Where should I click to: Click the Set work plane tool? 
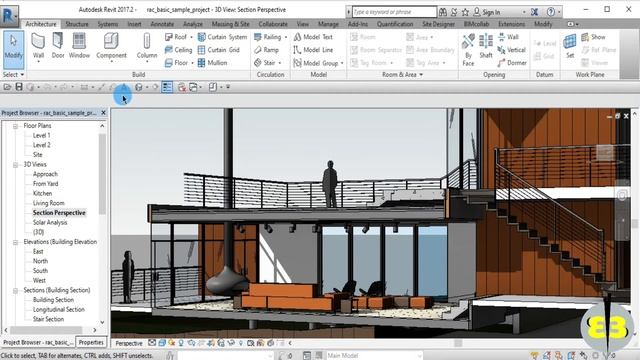(x=570, y=46)
